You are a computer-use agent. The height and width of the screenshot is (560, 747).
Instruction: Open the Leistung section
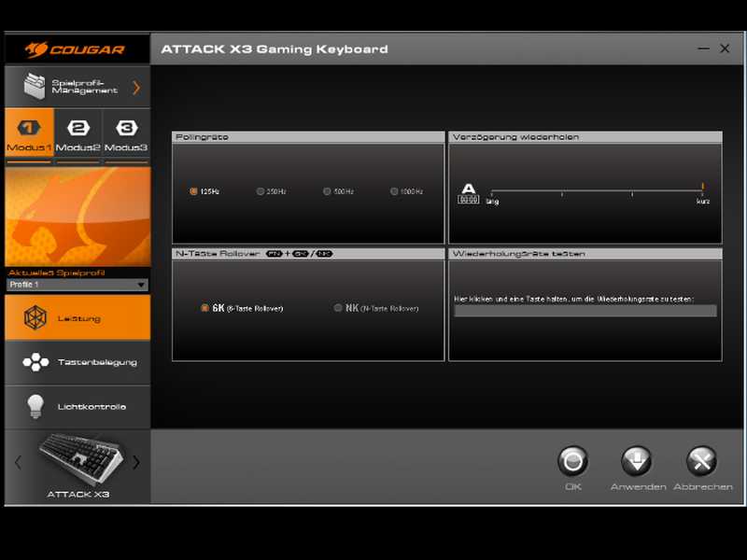coord(78,317)
